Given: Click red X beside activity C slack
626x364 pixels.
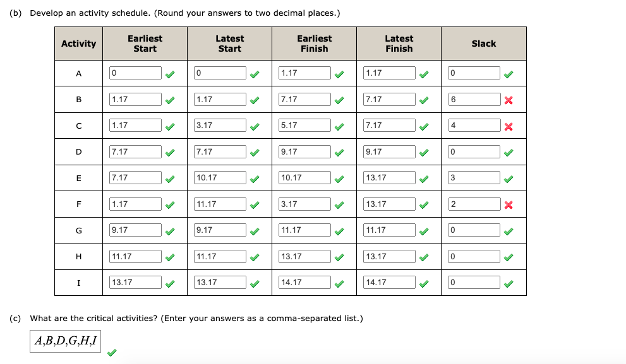Looking at the screenshot, I should click(x=508, y=126).
